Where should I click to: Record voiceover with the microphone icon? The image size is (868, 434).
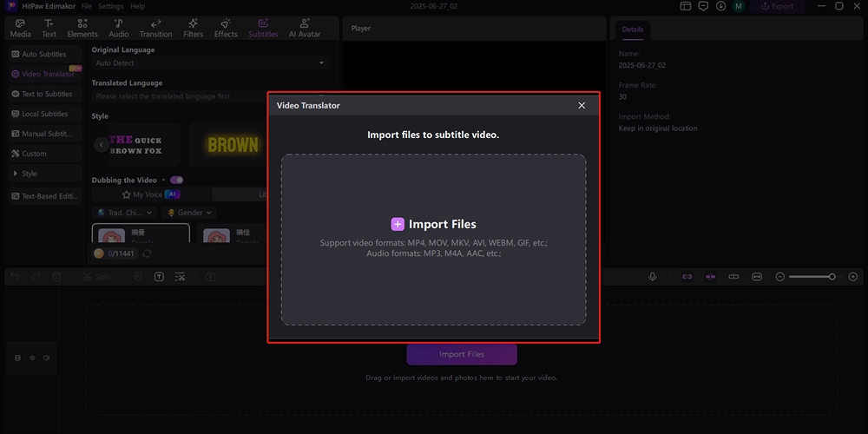[653, 277]
